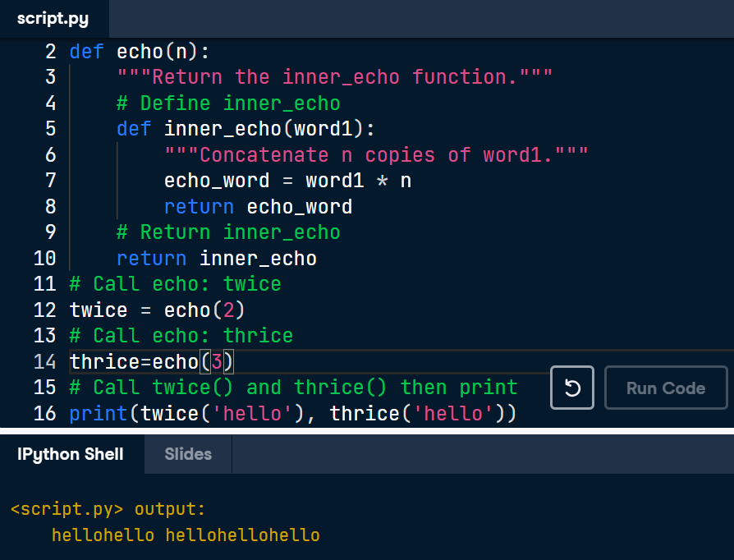Click line number 14 in gutter
The width and height of the screenshot is (734, 560).
coord(45,361)
